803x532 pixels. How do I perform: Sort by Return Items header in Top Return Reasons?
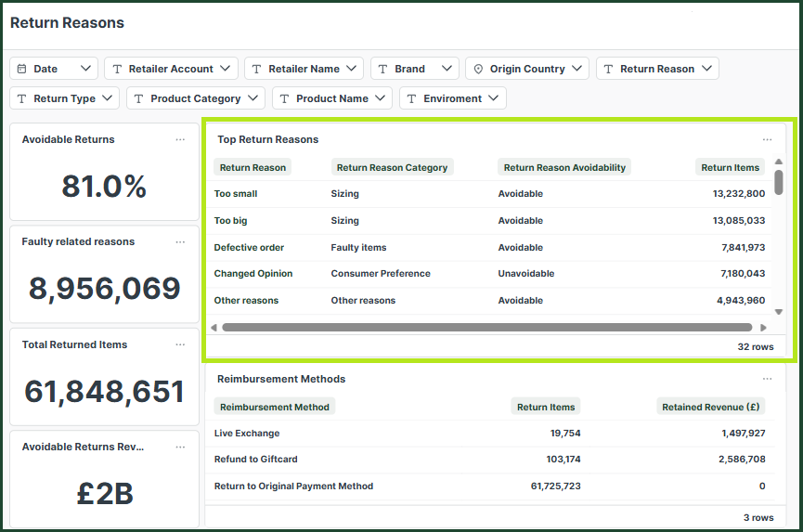point(730,167)
